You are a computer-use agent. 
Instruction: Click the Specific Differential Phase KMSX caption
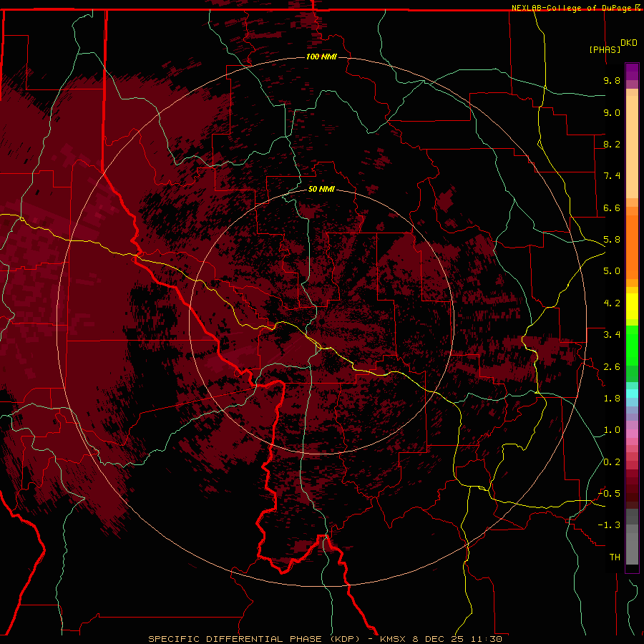[x=325, y=639]
